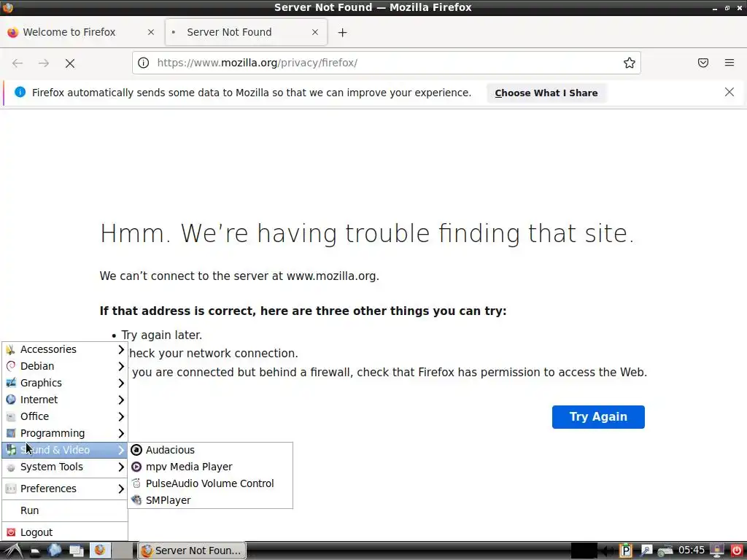Expand Debian submenu arrow
The width and height of the screenshot is (747, 560).
click(x=121, y=366)
